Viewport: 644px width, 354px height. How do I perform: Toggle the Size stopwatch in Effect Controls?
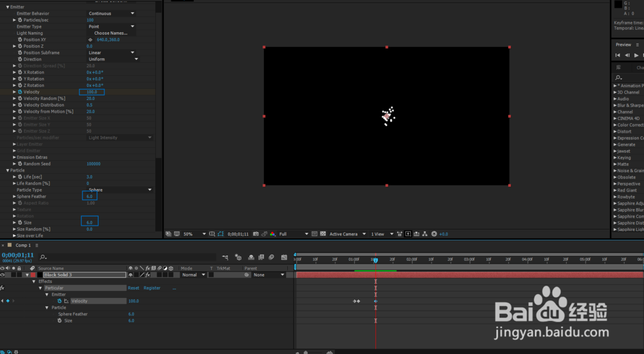tap(20, 222)
